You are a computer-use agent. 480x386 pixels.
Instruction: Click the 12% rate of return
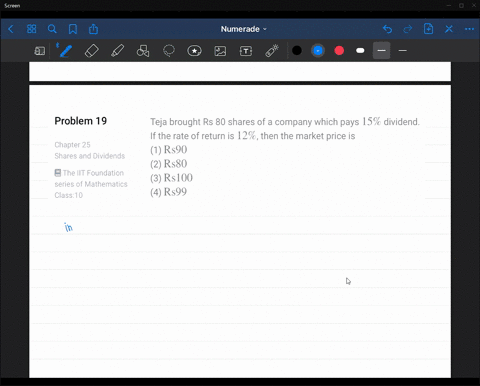pos(247,135)
